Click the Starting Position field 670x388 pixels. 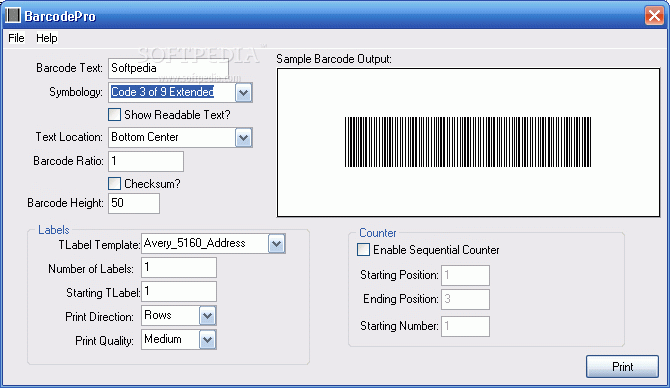[x=465, y=275]
